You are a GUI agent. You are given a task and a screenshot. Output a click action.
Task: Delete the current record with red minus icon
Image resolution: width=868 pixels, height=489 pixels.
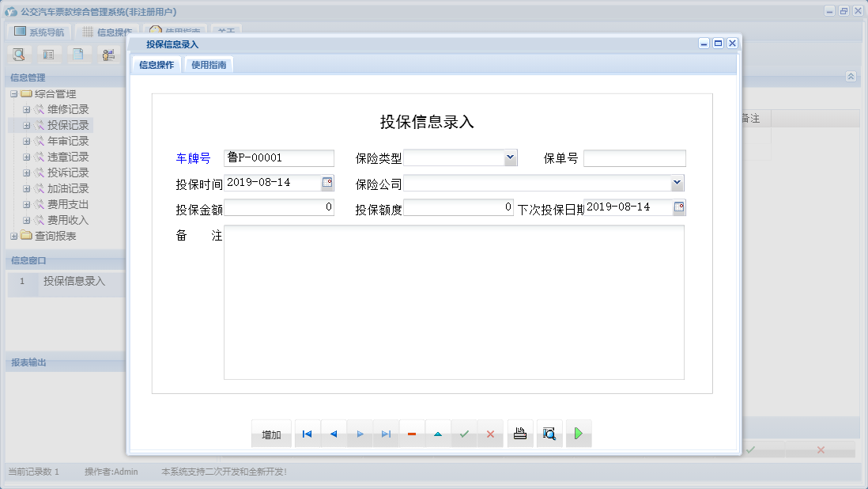(412, 433)
